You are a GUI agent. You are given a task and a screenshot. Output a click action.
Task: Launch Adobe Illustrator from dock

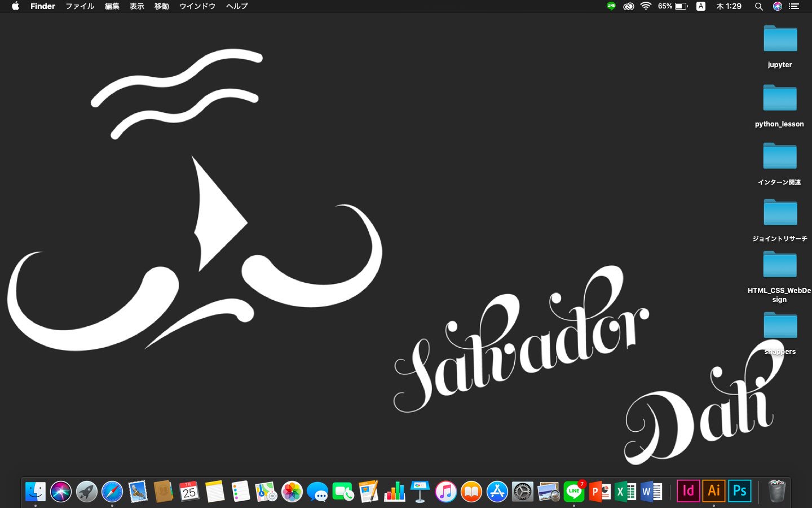[x=714, y=491]
